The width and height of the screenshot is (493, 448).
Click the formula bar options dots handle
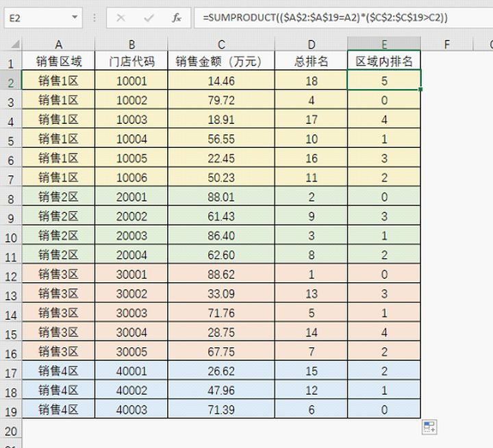pos(94,18)
